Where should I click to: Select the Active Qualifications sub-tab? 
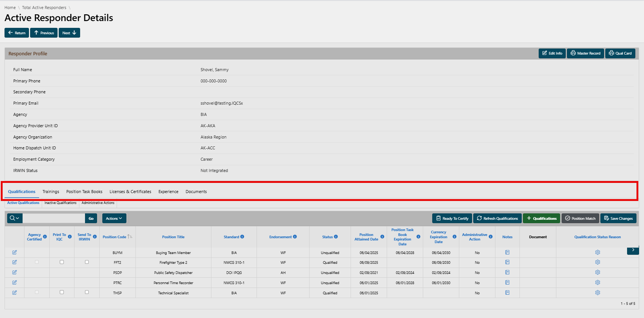23,203
